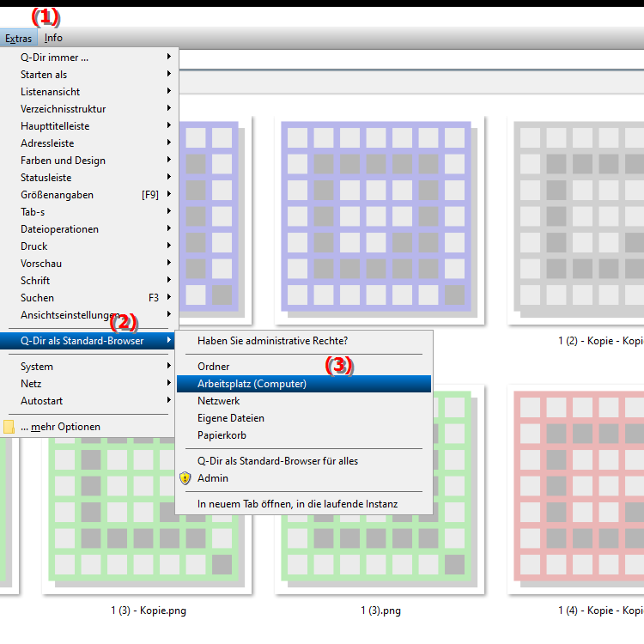Choose 'Q-Dir als Standard-Browser für alles'
The height and width of the screenshot is (644, 644).
[304, 461]
